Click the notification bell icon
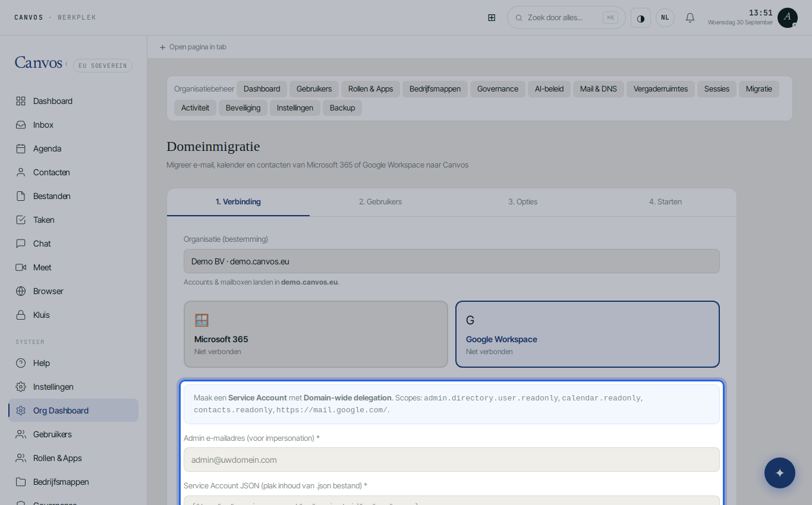Viewport: 812px width, 505px height. (x=690, y=18)
